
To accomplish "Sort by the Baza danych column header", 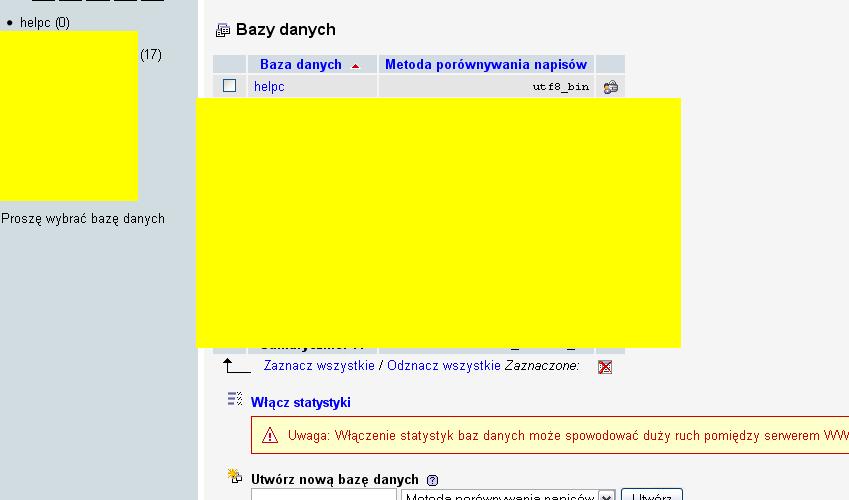I will click(x=301, y=64).
